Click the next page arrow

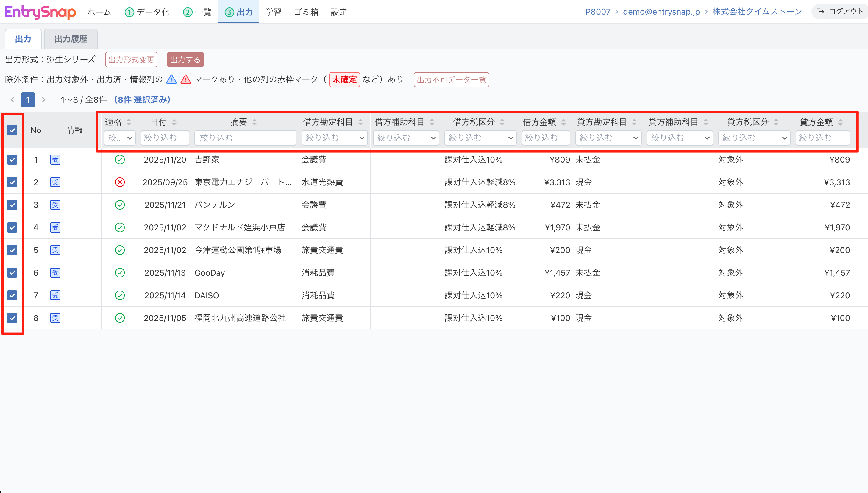coord(43,99)
